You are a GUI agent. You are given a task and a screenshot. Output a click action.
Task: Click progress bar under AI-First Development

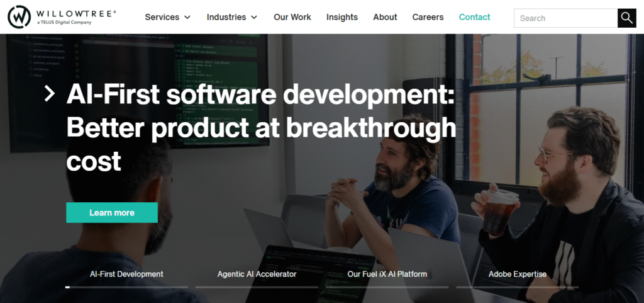point(126,287)
